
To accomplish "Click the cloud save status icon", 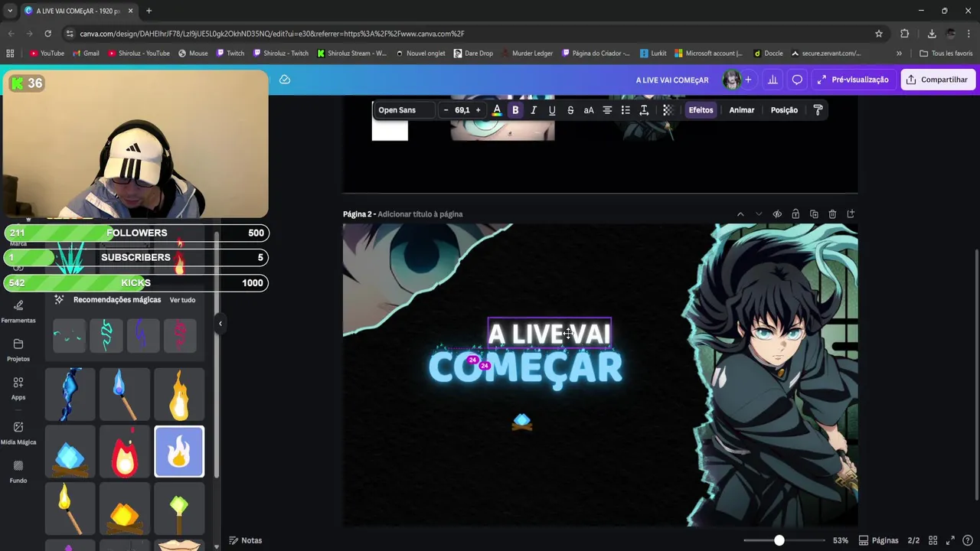I will (285, 80).
